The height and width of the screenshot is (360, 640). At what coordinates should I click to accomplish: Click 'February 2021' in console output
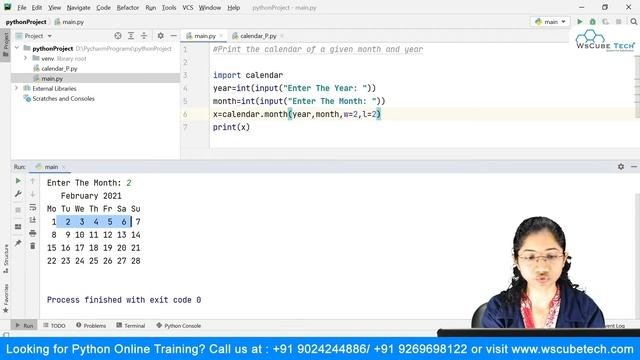coord(91,196)
